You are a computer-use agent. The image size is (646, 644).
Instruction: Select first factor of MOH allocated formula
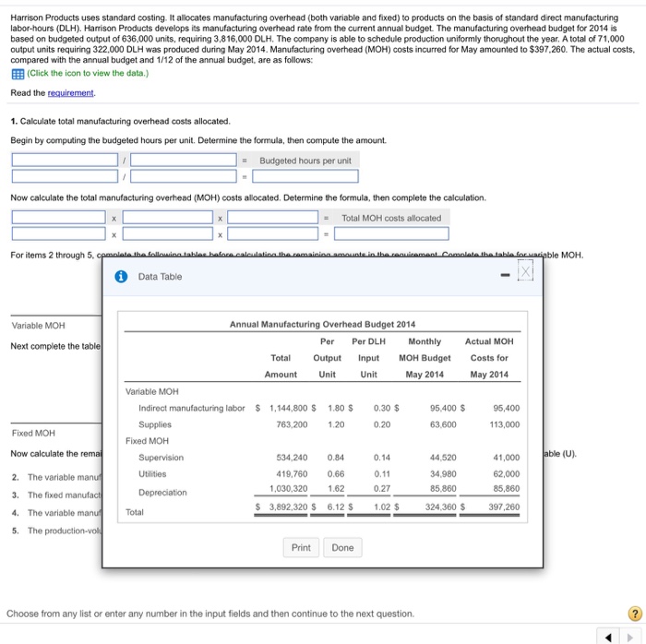point(58,218)
